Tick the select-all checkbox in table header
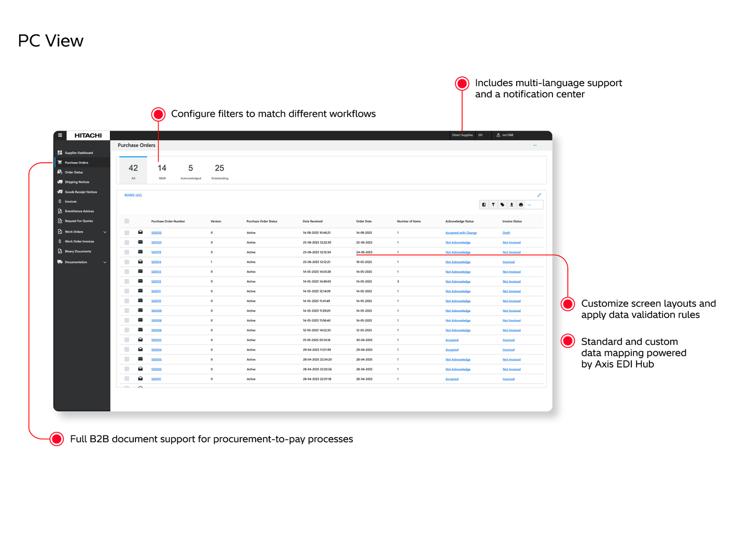This screenshot has width=747, height=560. click(127, 221)
